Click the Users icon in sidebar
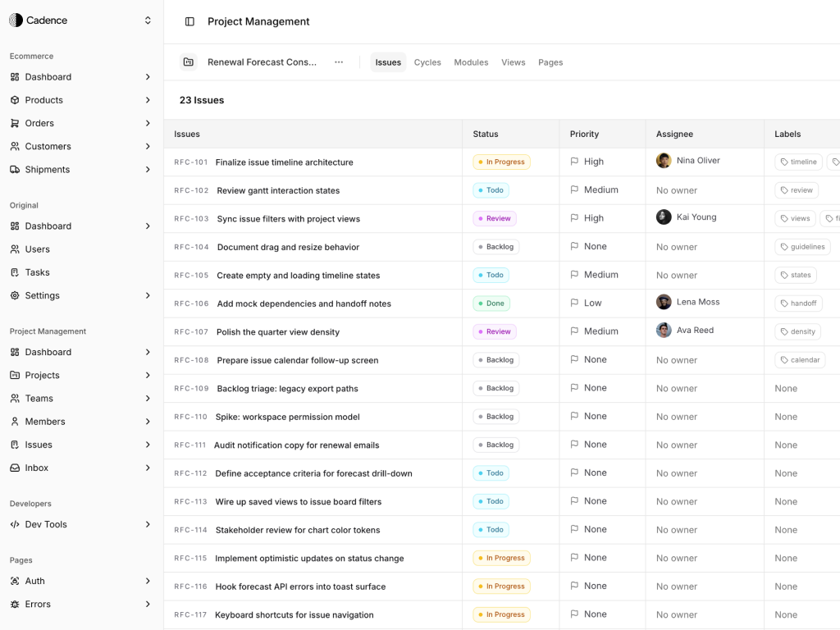The width and height of the screenshot is (840, 630). (x=15, y=249)
